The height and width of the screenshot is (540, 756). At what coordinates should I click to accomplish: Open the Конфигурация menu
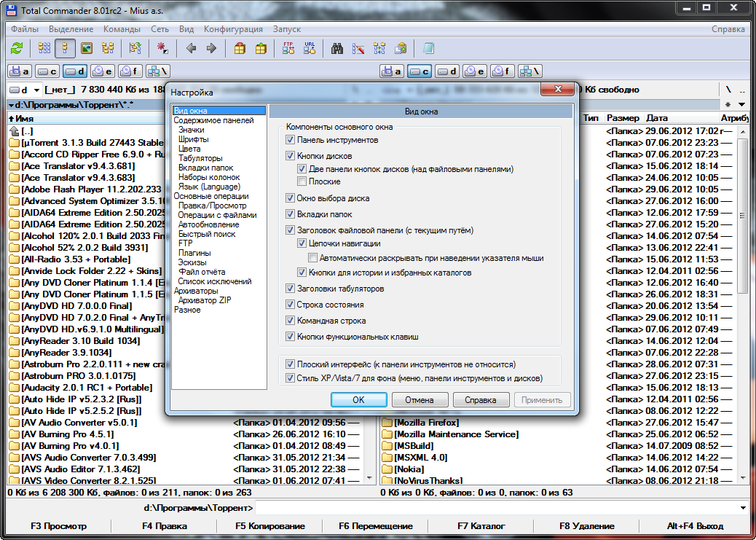coord(233,29)
